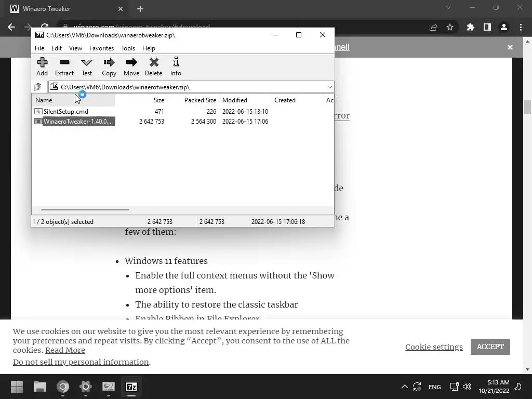Click Do not sell my personal information
The width and height of the screenshot is (532, 399).
click(x=81, y=362)
